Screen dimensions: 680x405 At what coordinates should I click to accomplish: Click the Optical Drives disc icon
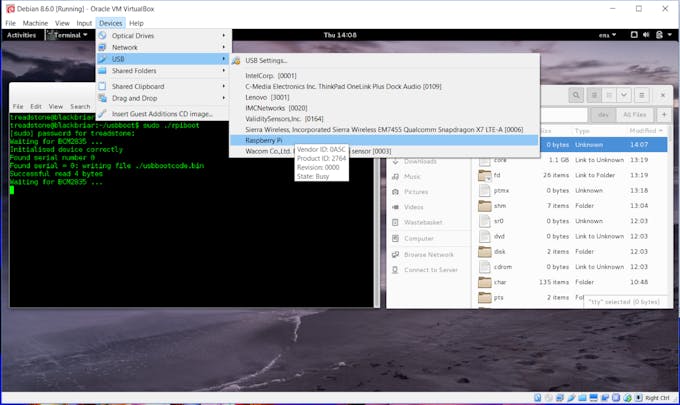coord(102,36)
